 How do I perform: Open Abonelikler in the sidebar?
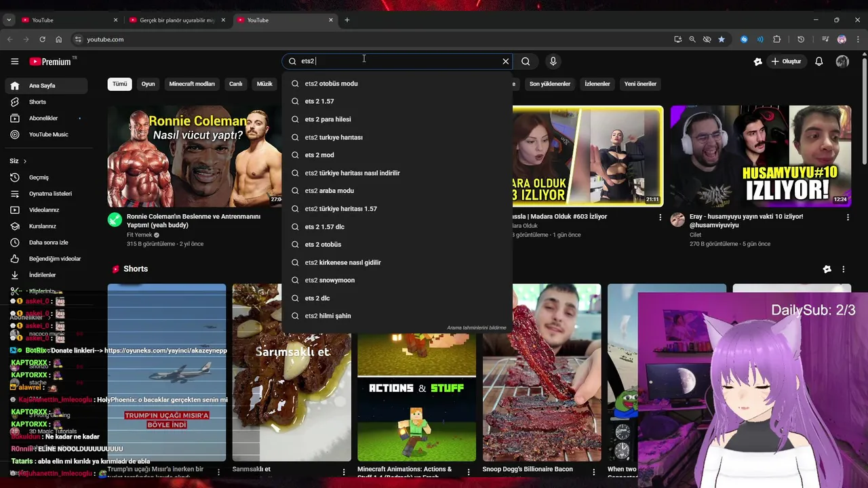click(45, 118)
